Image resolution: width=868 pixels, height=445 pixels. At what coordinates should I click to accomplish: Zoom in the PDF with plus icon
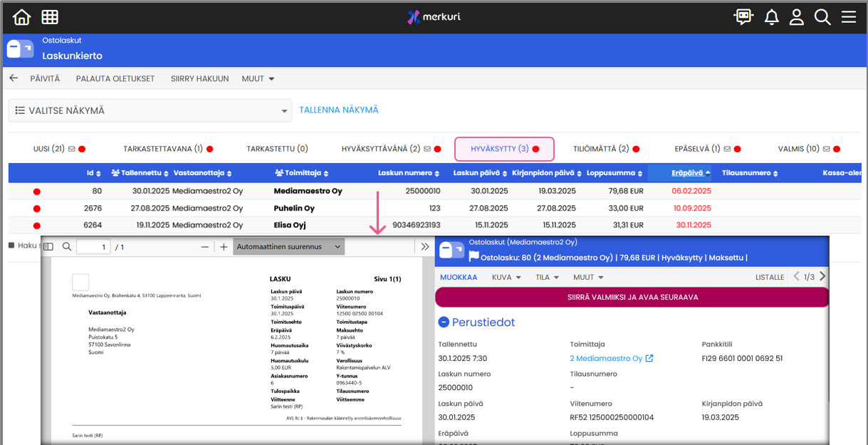224,246
